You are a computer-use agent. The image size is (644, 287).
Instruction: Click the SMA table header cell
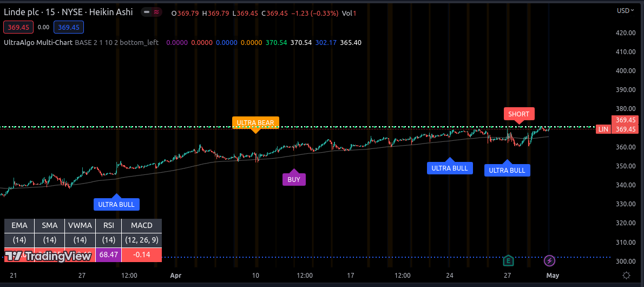[x=50, y=225]
